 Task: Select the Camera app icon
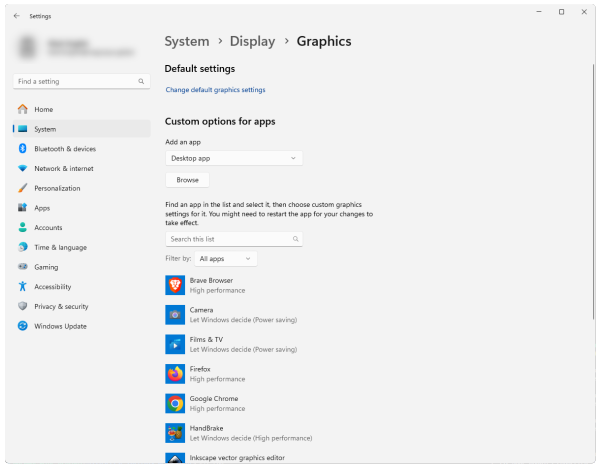[175, 314]
